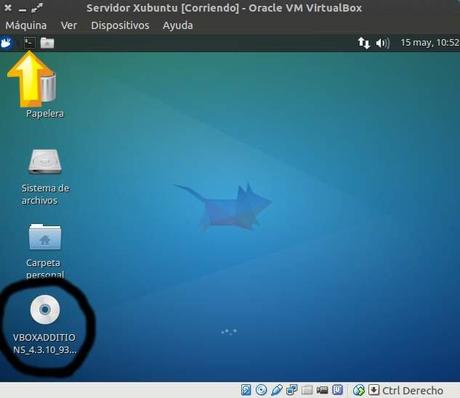Click the optical disc status icon
Image resolution: width=460 pixels, height=398 pixels.
[x=261, y=390]
